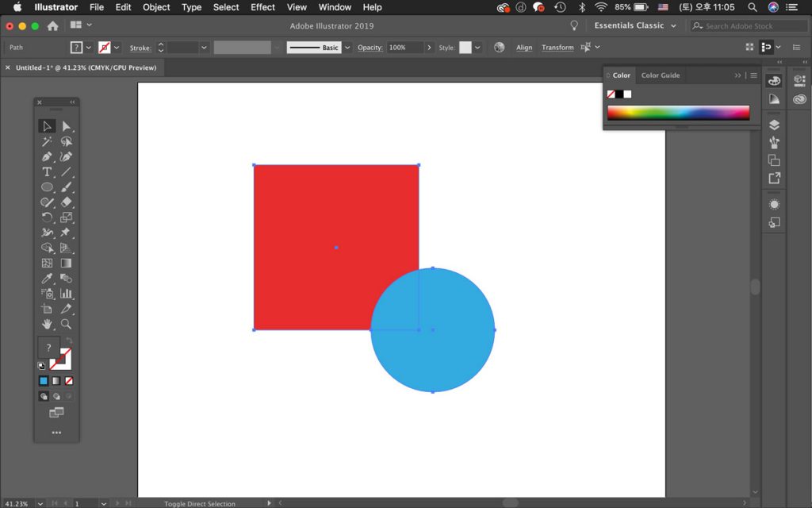Activate the Fill box in toolbox

coord(48,348)
